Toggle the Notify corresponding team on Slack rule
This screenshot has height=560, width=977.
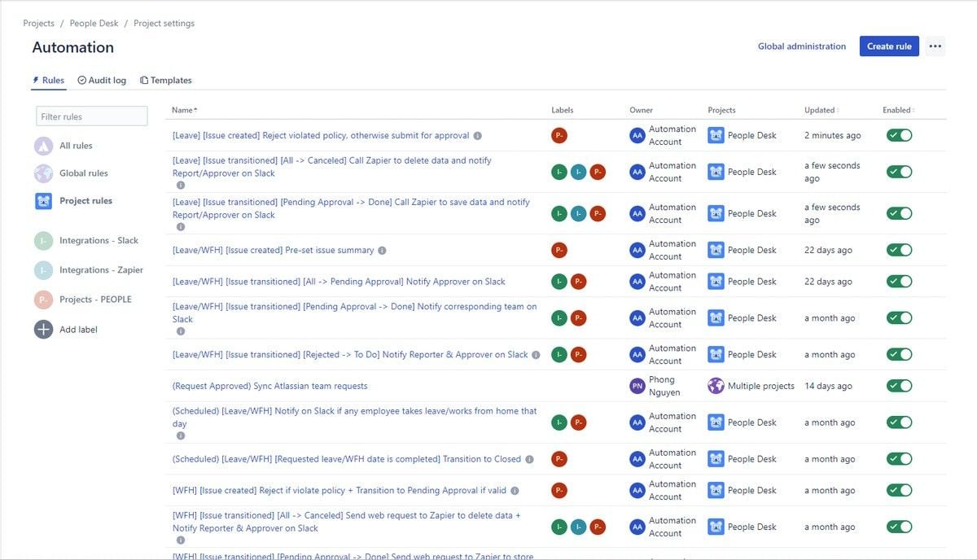(x=899, y=318)
